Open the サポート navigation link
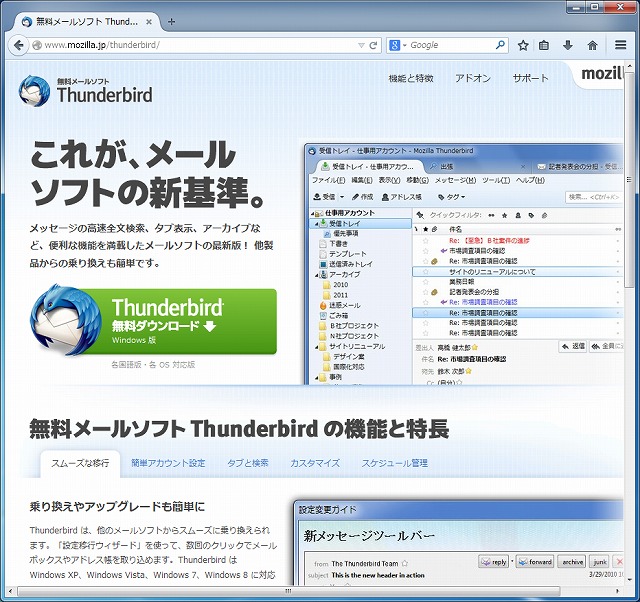Image resolution: width=640 pixels, height=602 pixels. click(530, 78)
